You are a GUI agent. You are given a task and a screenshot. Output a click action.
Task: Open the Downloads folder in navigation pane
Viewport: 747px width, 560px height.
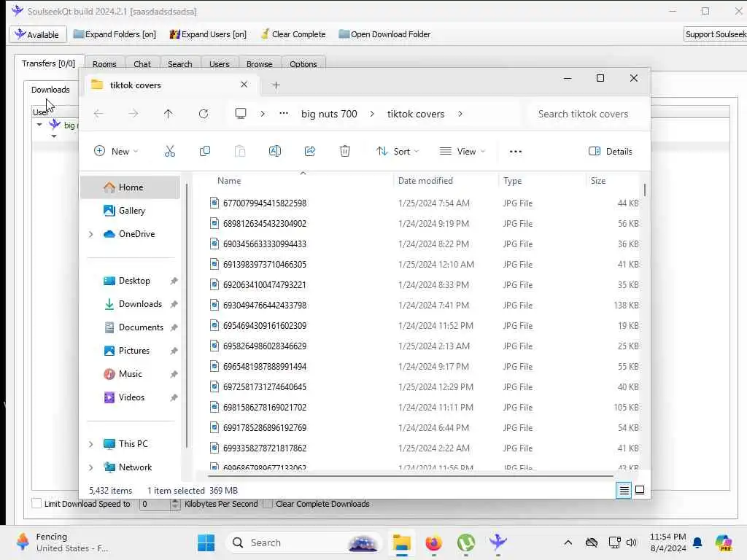click(x=140, y=304)
